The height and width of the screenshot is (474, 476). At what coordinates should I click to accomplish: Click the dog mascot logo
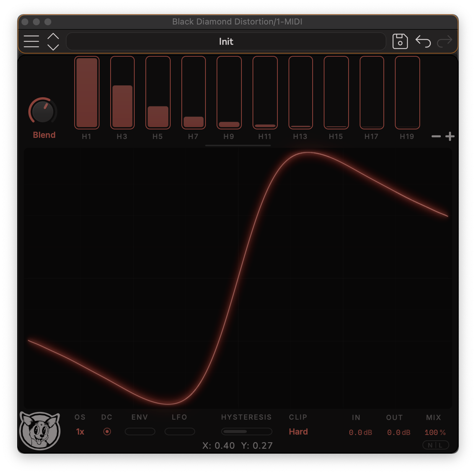pos(40,430)
